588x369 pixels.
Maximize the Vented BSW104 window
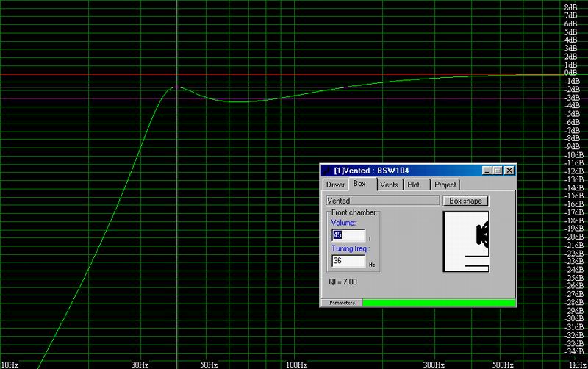498,170
